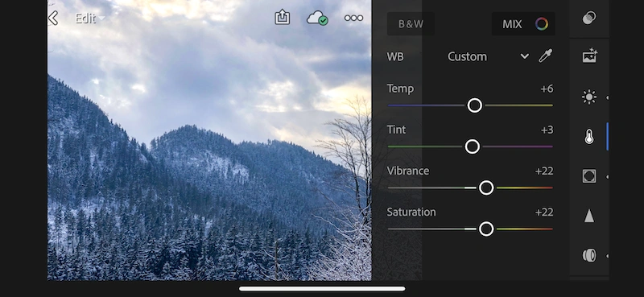Toggle the B&W black and white mode
Screen dimensions: 644x297
click(x=411, y=24)
